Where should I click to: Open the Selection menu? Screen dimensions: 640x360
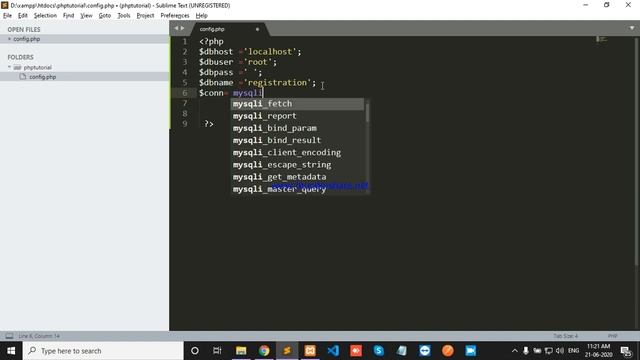pos(45,16)
